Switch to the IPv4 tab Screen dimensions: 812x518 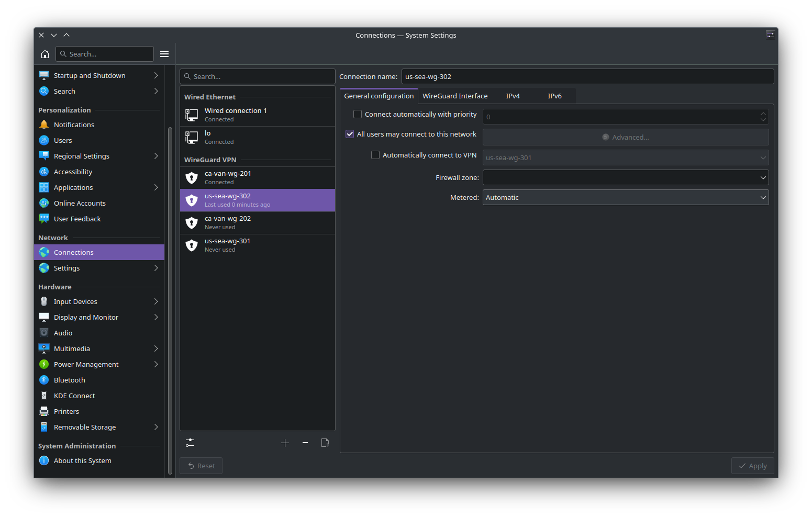513,96
